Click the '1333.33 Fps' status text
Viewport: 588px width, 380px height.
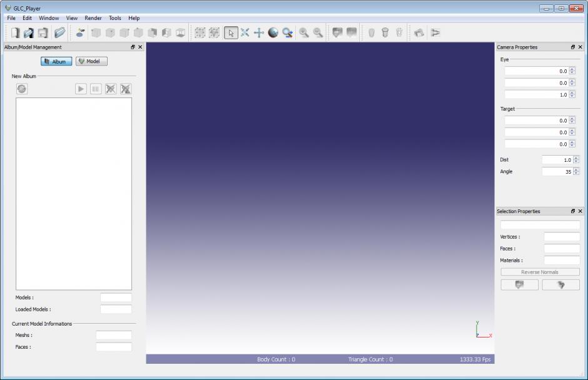(x=475, y=359)
